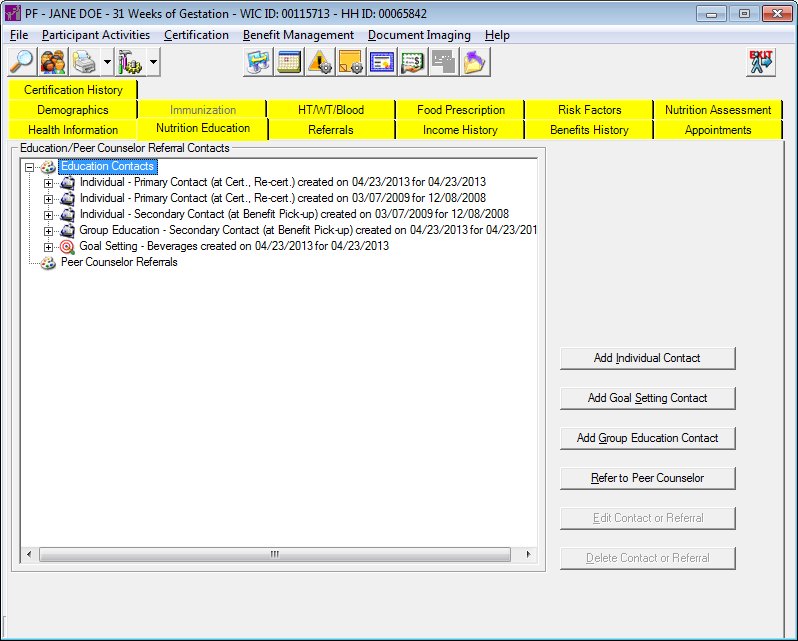Click the magnifying glass search icon
798x641 pixels.
(22, 62)
